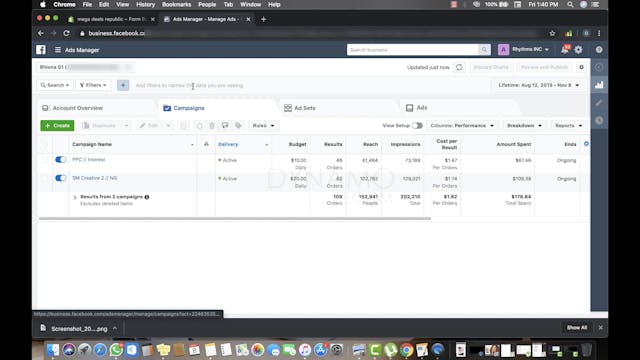Open WhatsApp from the Dock

[x=116, y=350]
